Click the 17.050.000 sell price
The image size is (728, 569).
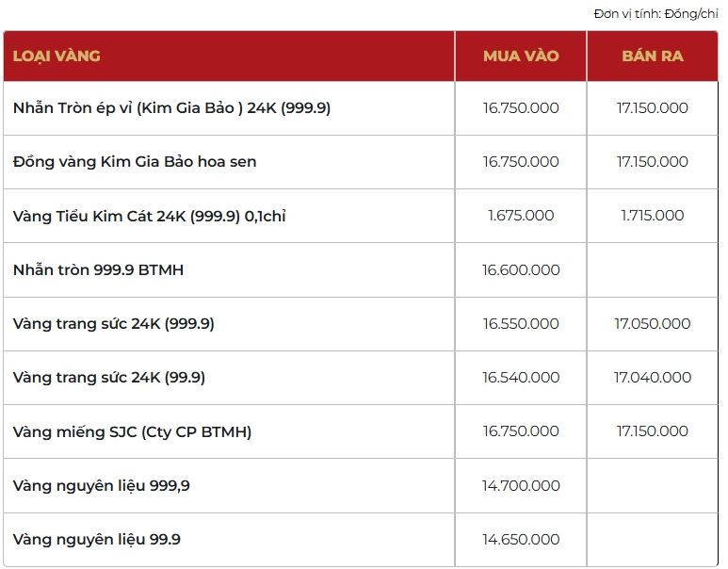click(x=652, y=324)
